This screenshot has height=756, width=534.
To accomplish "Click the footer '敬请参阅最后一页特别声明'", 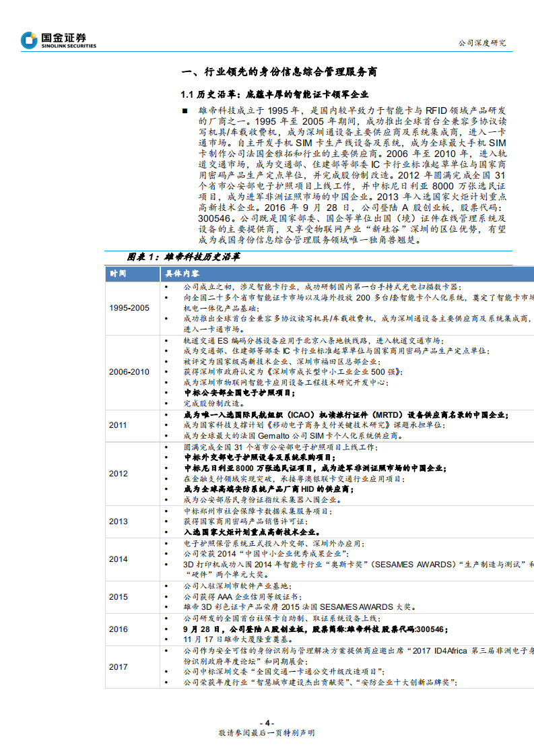I will coord(267,733).
